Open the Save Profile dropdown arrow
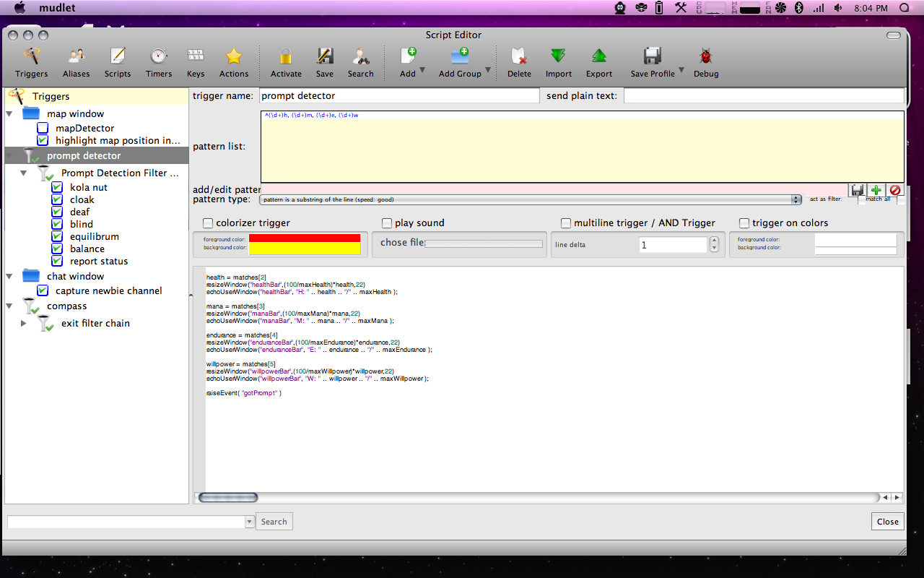 [x=681, y=70]
